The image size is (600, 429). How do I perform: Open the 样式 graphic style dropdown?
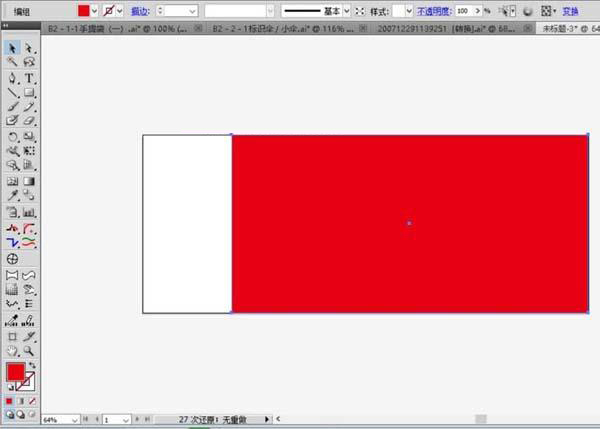click(409, 11)
